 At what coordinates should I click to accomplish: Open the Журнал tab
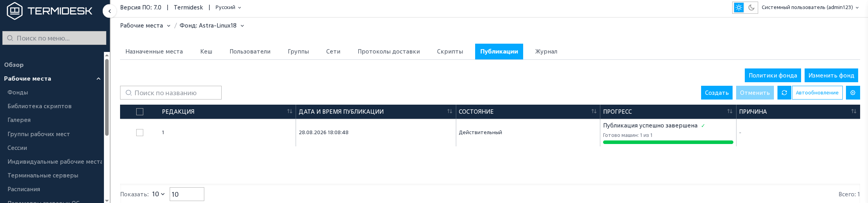tap(546, 52)
